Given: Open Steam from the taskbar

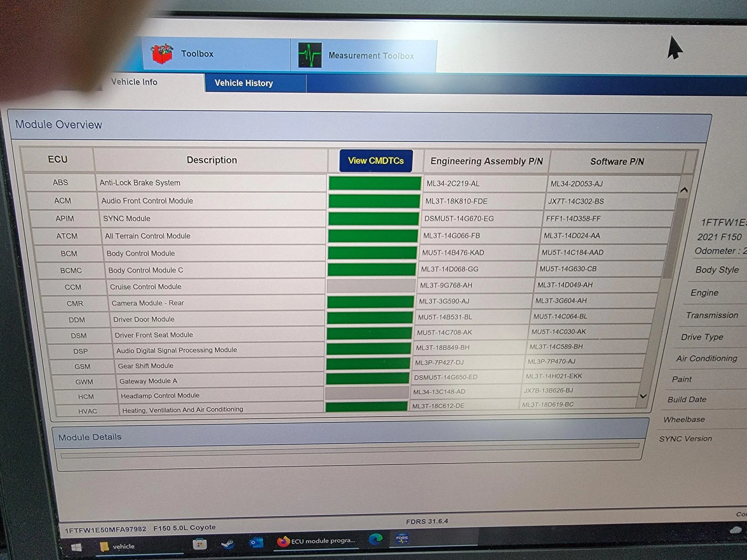Looking at the screenshot, I should 228,544.
